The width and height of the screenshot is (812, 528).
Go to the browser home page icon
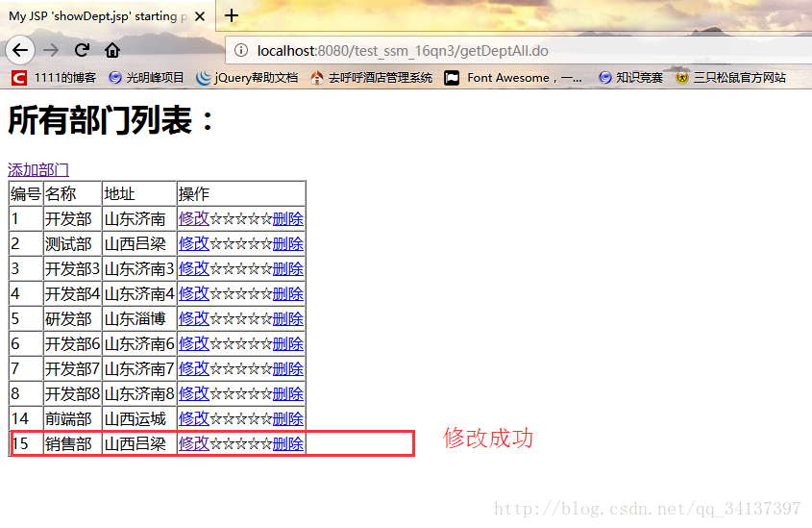click(112, 50)
